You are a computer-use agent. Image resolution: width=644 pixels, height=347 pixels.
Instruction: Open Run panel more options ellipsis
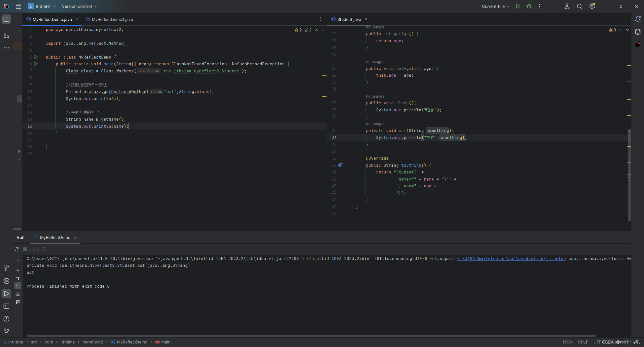click(44, 249)
